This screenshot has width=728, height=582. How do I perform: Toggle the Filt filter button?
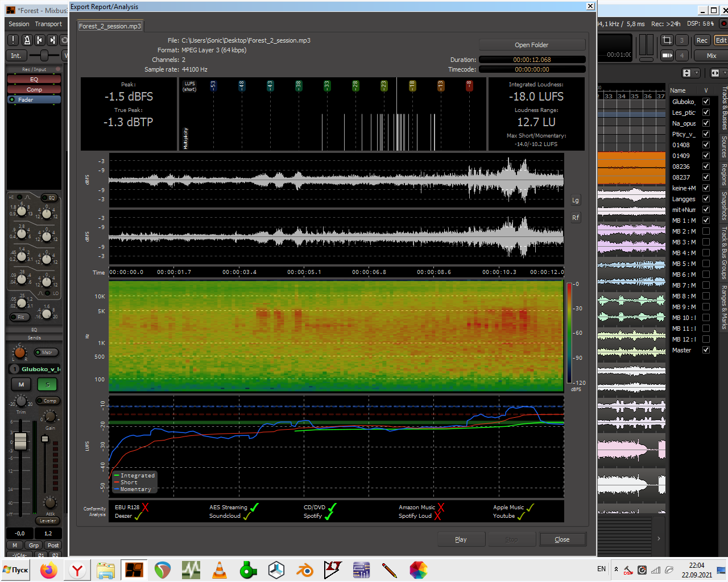[x=19, y=317]
